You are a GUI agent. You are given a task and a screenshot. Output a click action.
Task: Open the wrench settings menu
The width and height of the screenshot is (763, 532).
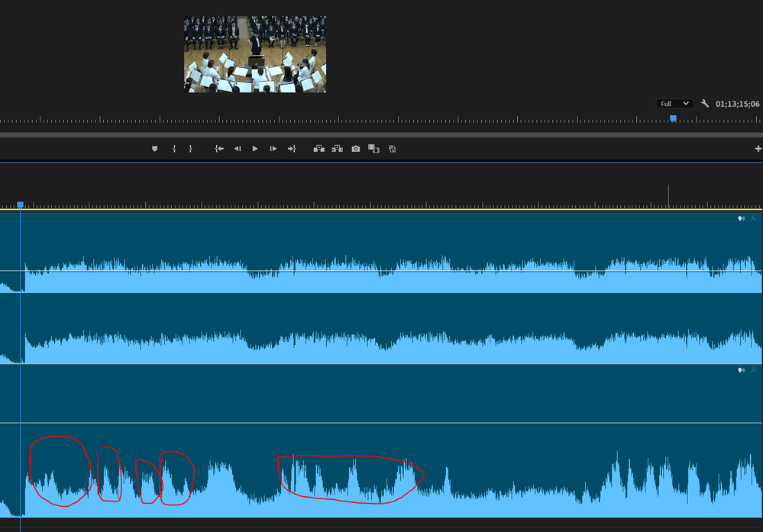705,104
